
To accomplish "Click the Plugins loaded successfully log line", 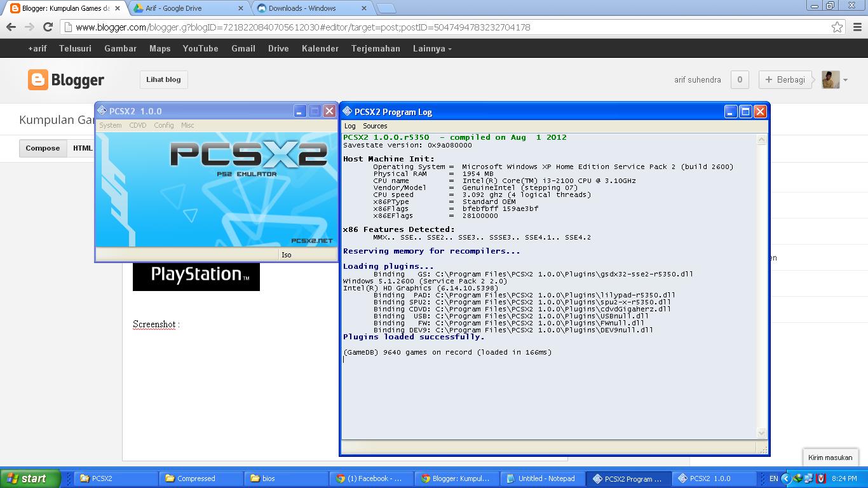I will pos(414,337).
